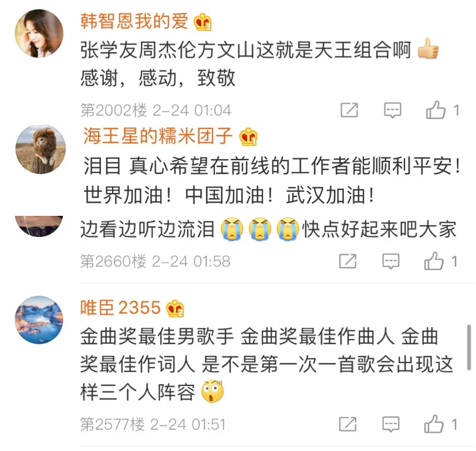The image size is (476, 451).
Task: Tap the lion-cat avatar of 海王星的糯米团子
Action: coord(40,149)
